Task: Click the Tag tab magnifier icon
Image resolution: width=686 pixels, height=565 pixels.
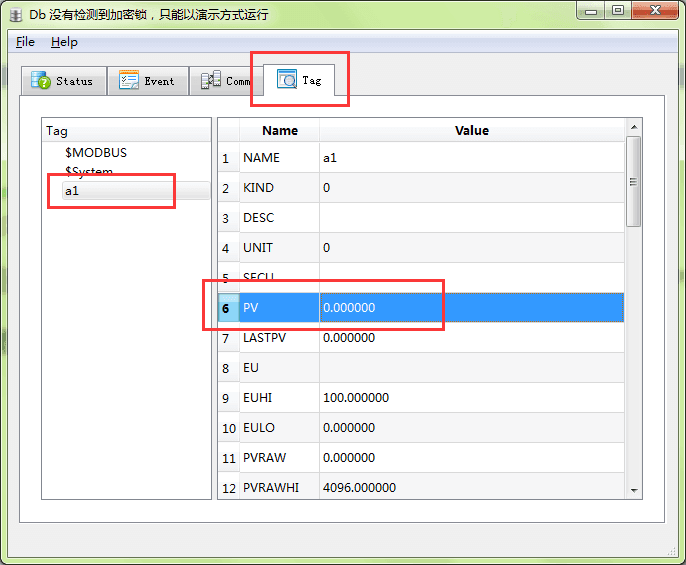Action: (x=287, y=79)
